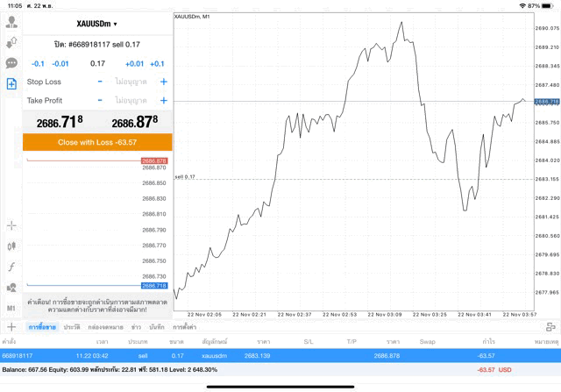Tap the -0.1 volume decrease button
This screenshot has height=392, width=561.
[38, 63]
